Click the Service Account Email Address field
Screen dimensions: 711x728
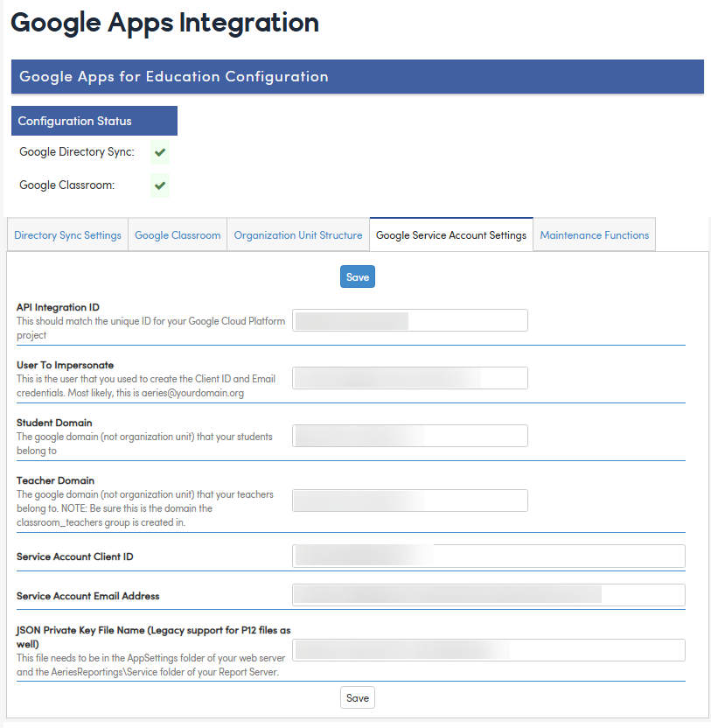click(x=489, y=595)
